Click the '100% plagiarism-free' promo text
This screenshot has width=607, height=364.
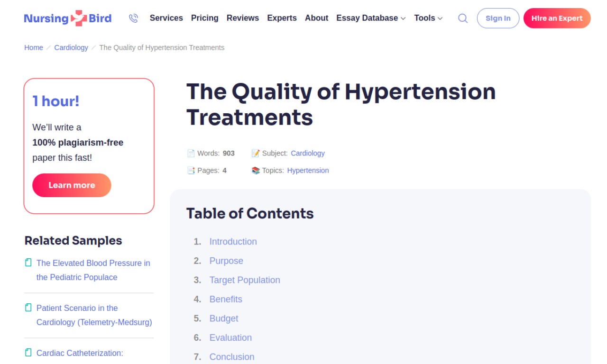[78, 143]
